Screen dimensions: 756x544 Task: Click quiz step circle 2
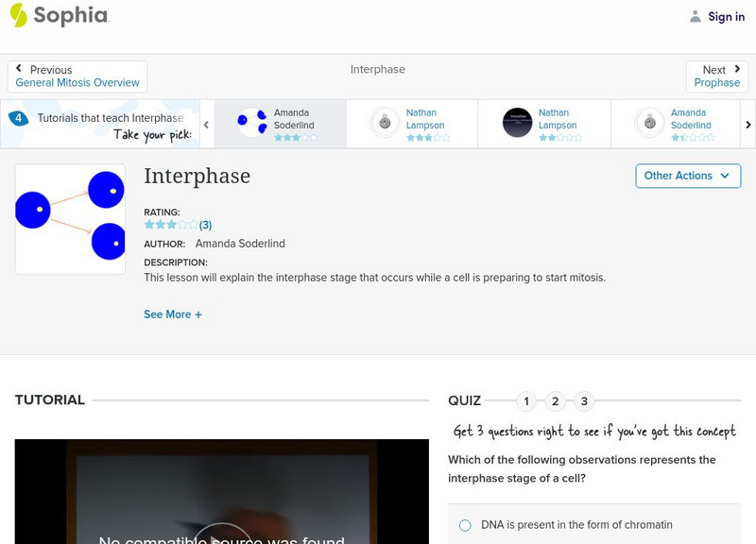tap(555, 401)
